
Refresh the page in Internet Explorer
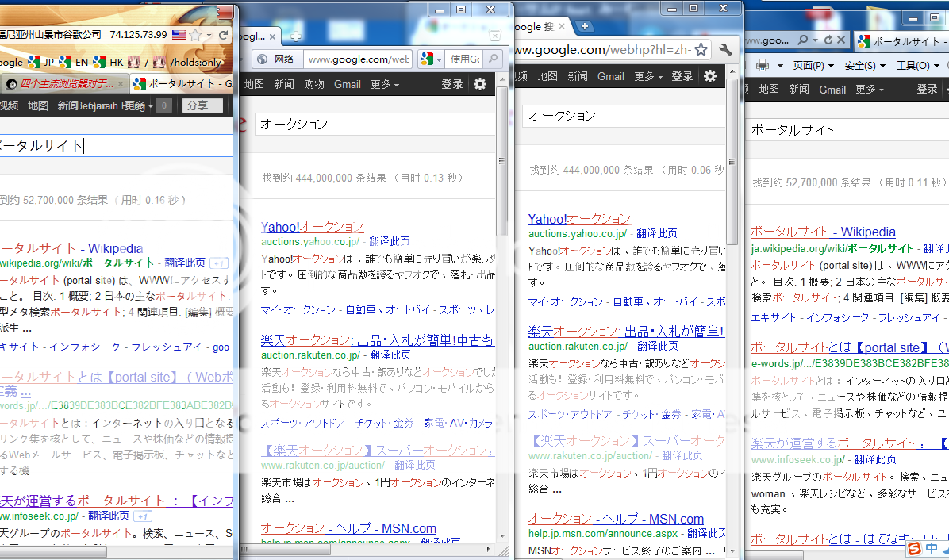pos(828,40)
